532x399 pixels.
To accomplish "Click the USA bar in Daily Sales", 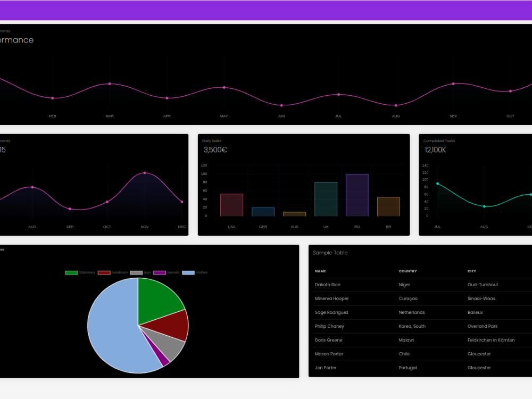I will click(x=231, y=205).
